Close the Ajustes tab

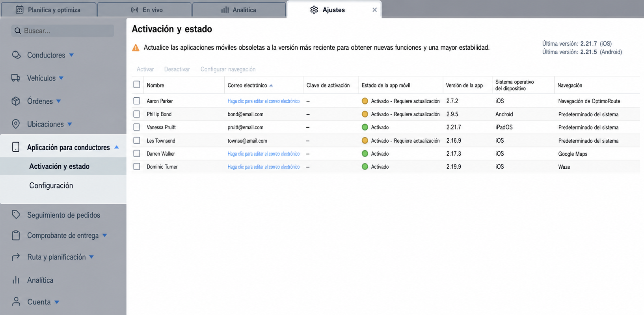[x=374, y=10]
